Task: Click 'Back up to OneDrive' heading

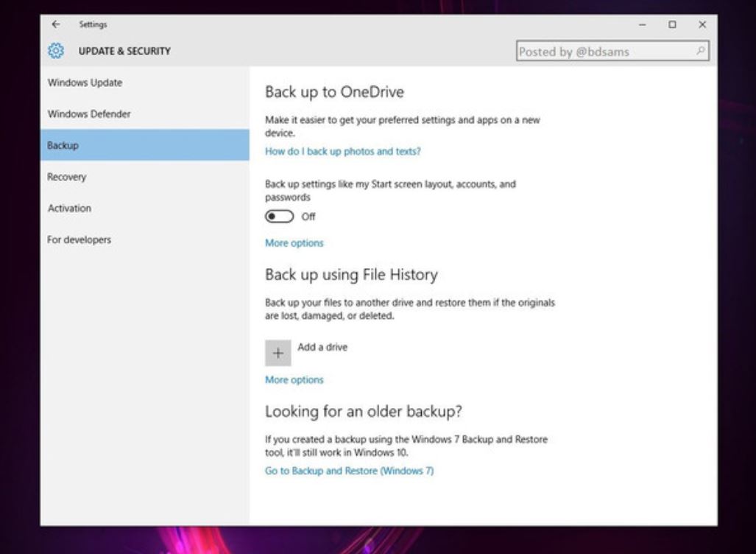Action: 335,91
